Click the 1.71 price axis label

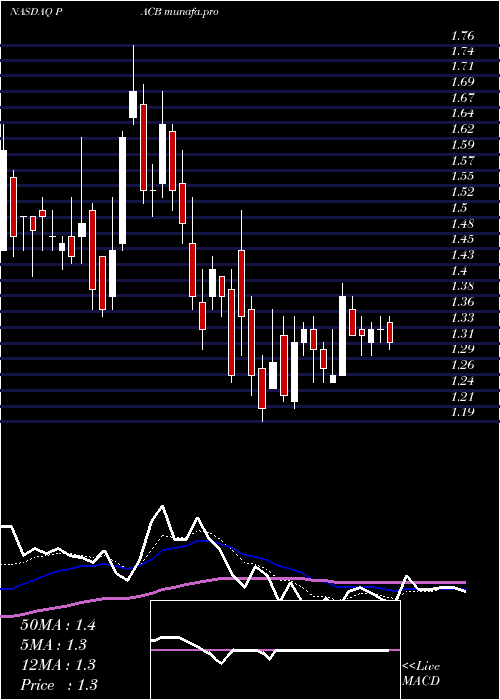[462, 67]
